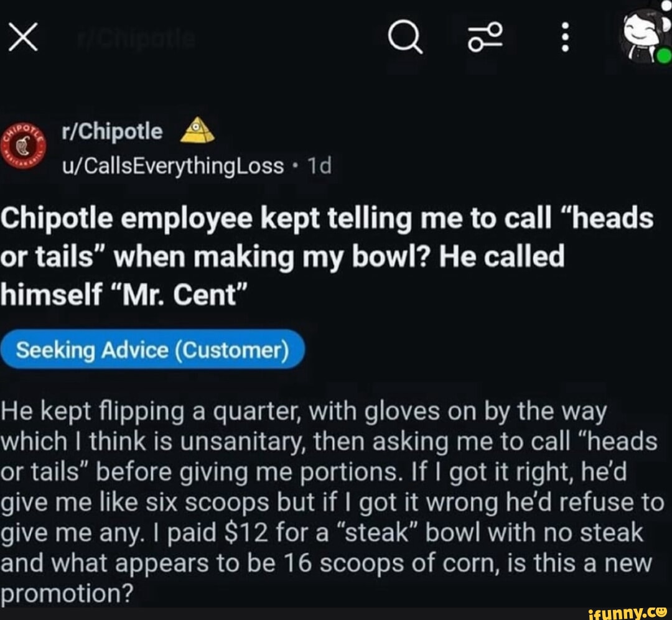Tap the green online status dot on avatar
This screenshot has height=620, width=672.
pos(661,56)
